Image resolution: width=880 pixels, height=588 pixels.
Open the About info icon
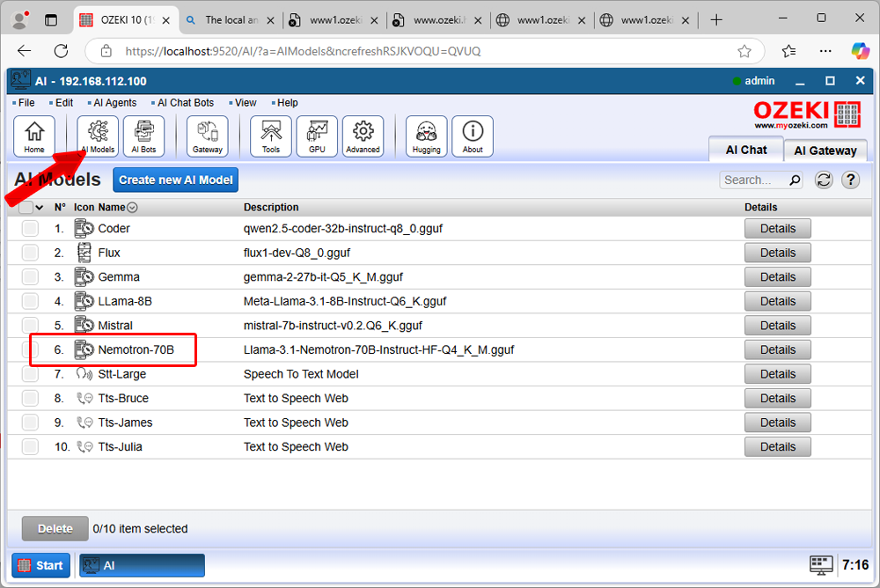[x=473, y=136]
